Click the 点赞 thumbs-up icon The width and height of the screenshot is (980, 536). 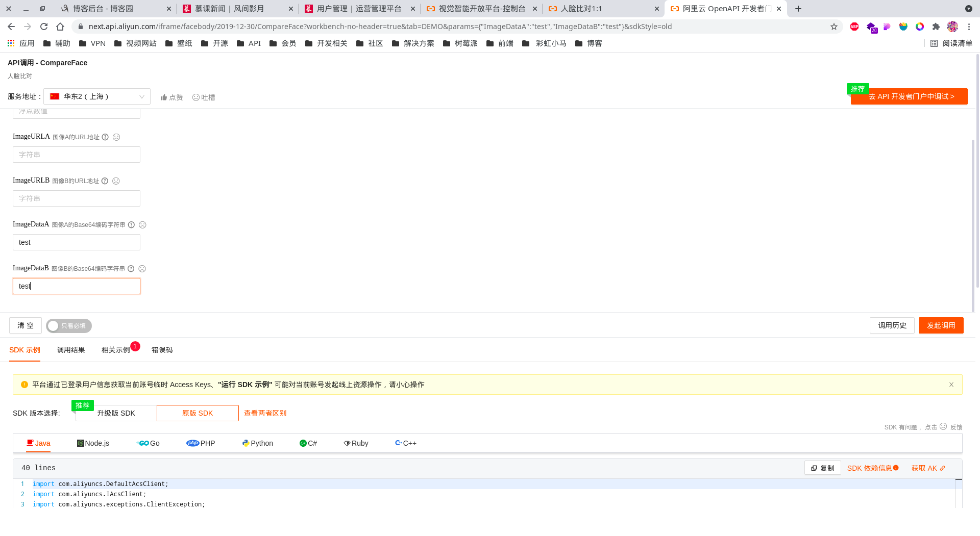(x=164, y=97)
